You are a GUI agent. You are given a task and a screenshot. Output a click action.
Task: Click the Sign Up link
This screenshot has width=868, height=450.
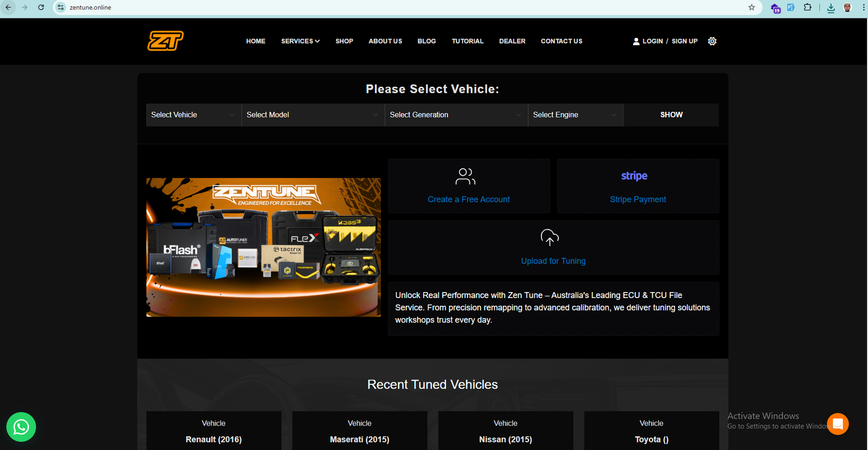coord(685,41)
